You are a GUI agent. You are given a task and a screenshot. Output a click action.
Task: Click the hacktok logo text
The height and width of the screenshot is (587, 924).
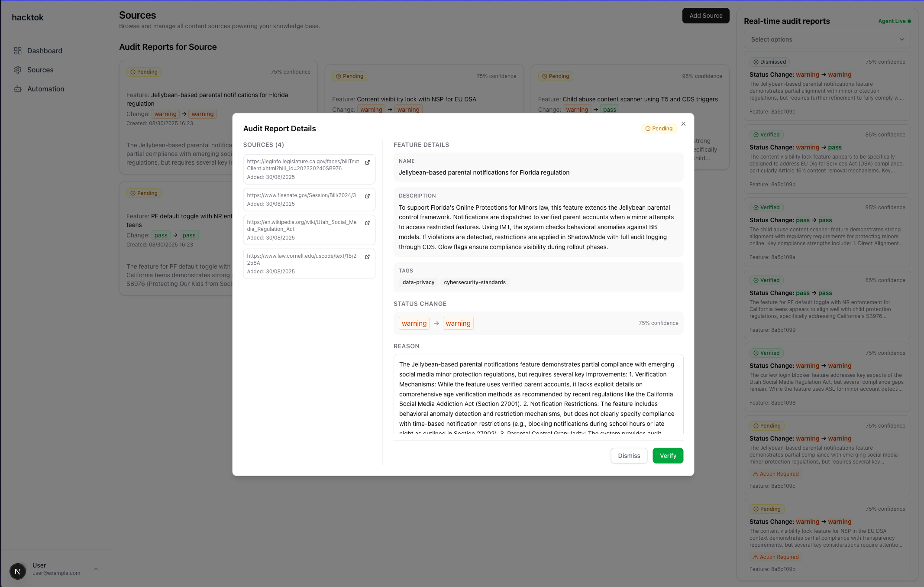point(28,17)
